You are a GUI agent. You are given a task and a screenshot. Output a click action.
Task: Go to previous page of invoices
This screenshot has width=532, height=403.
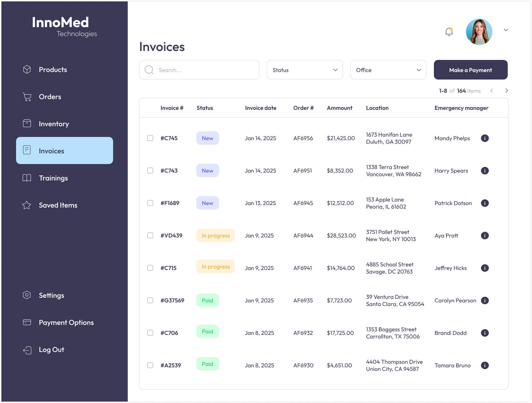pyautogui.click(x=492, y=91)
